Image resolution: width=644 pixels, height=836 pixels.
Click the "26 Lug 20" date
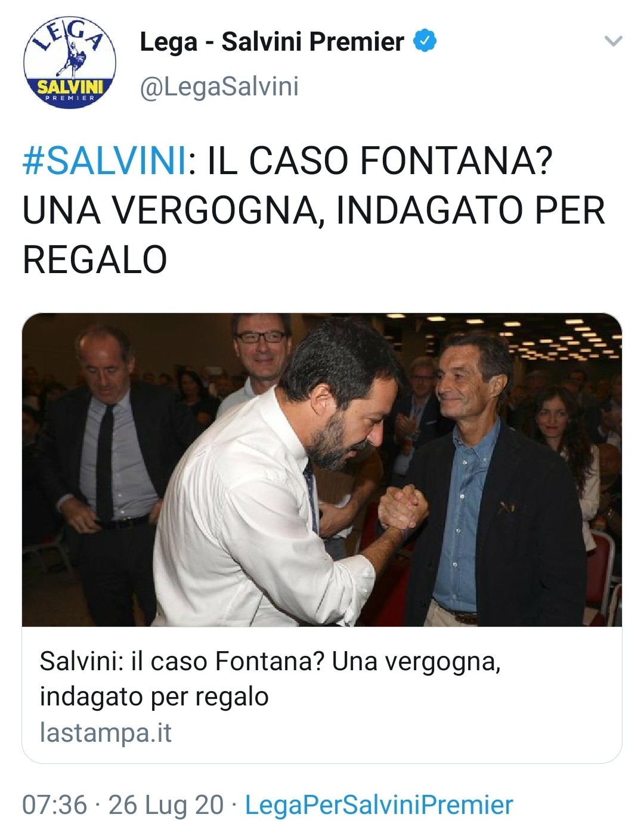[x=166, y=804]
